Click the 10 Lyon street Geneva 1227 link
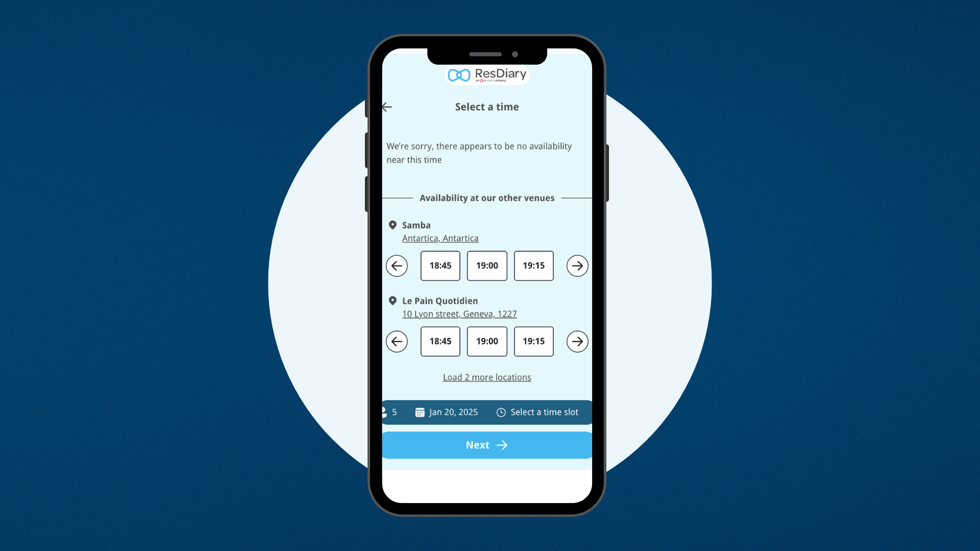 [460, 314]
